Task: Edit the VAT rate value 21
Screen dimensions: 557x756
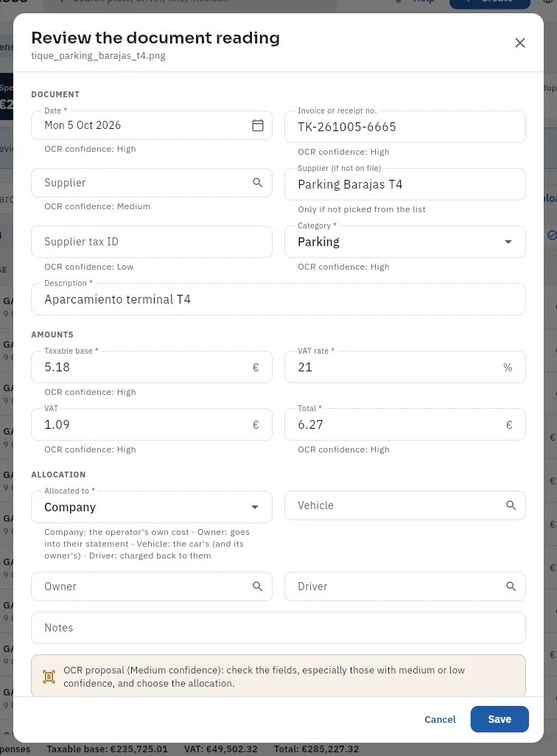Action: pyautogui.click(x=405, y=367)
